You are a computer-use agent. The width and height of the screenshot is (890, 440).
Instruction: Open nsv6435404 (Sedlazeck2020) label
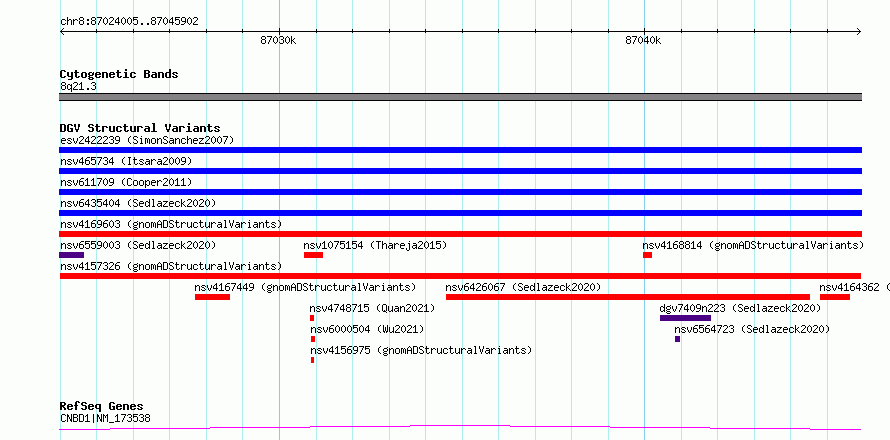[138, 203]
